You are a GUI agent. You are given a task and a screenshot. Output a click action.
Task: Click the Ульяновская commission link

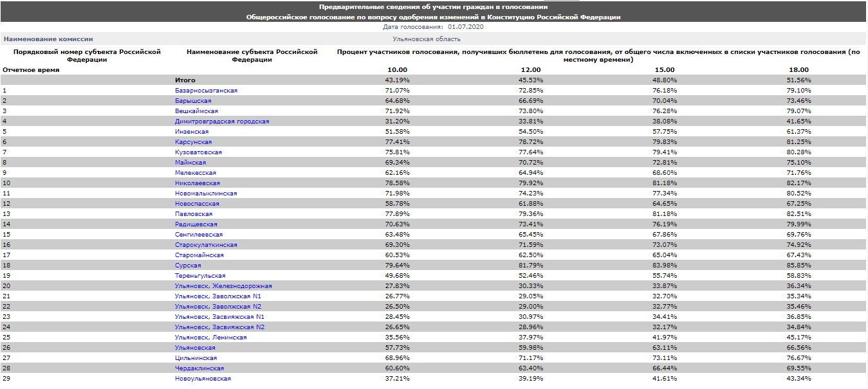click(x=195, y=348)
